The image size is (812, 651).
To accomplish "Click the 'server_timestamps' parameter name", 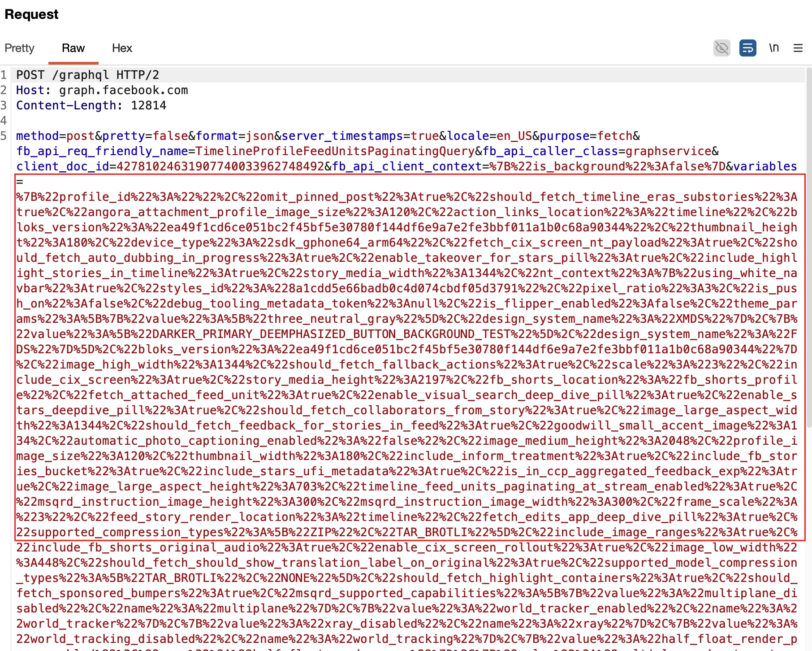I will [342, 136].
